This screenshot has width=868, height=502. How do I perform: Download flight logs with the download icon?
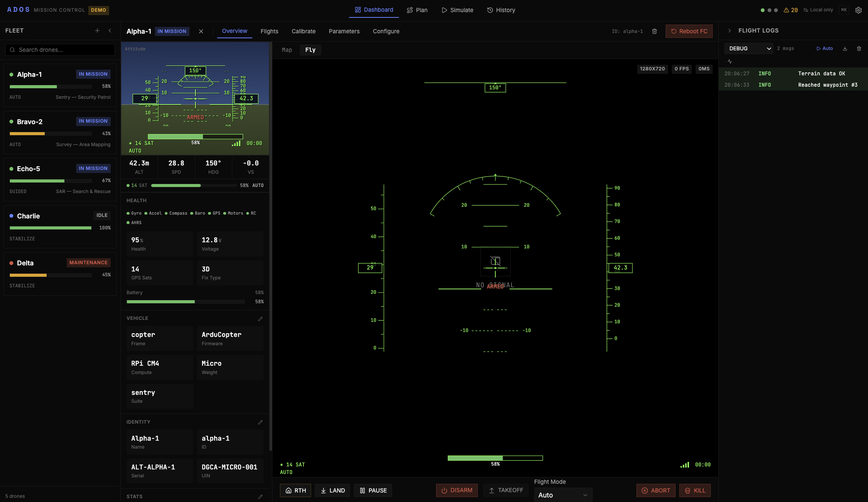point(845,48)
